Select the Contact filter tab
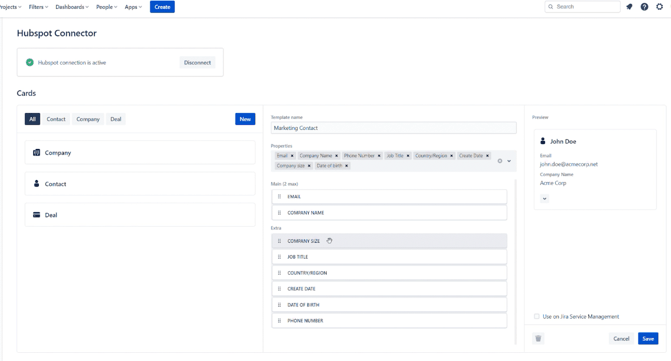The width and height of the screenshot is (671, 361). [x=56, y=119]
